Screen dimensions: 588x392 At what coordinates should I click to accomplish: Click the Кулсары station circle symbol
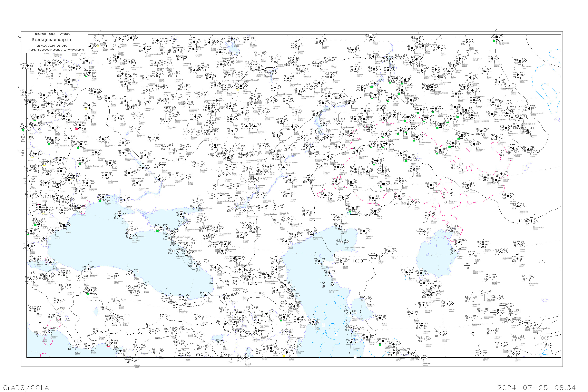(x=364, y=231)
